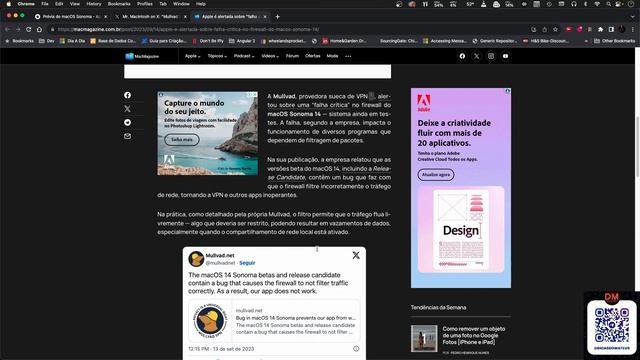The width and height of the screenshot is (640, 360).
Task: Open Release Candidate link in article
Action: point(329,173)
